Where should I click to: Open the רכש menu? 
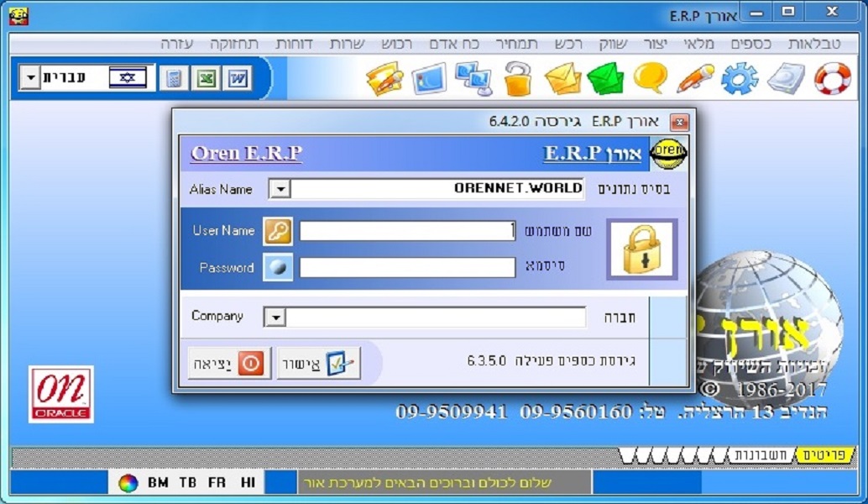(x=568, y=44)
